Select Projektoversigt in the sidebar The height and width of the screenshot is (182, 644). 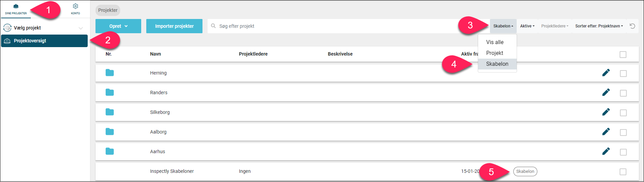tap(44, 41)
